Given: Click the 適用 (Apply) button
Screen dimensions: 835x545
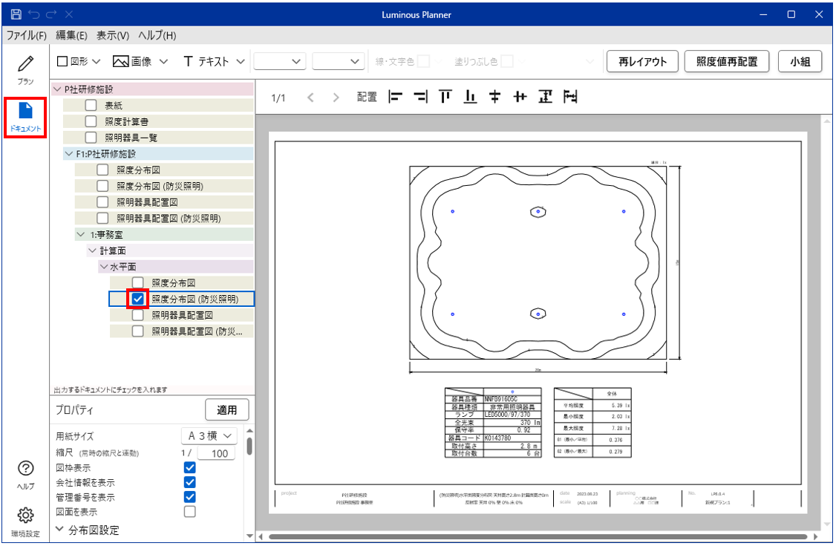Looking at the screenshot, I should (227, 410).
